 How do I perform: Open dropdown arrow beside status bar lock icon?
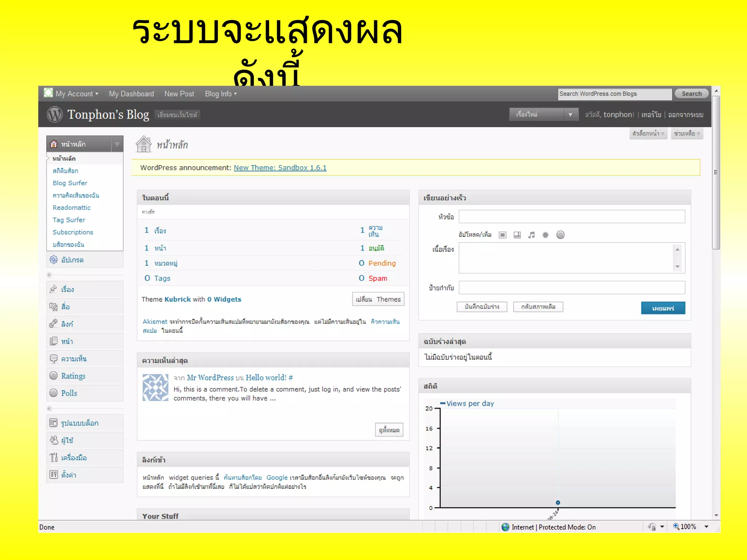(x=662, y=527)
